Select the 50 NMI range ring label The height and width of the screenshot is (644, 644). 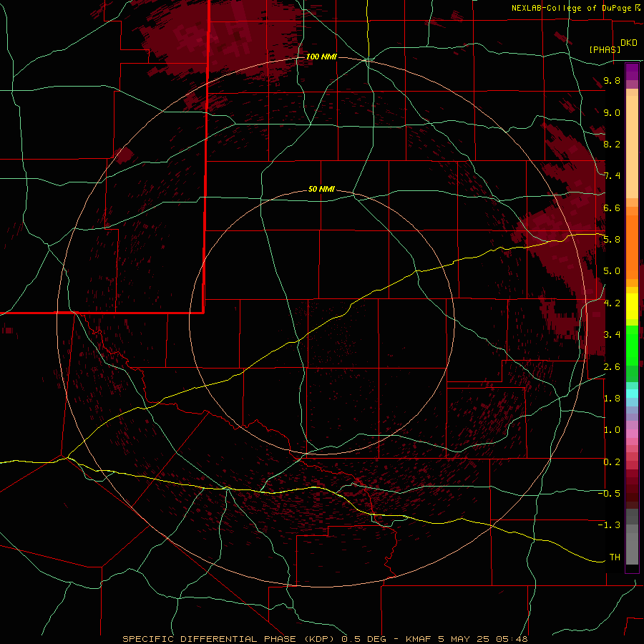(x=321, y=190)
